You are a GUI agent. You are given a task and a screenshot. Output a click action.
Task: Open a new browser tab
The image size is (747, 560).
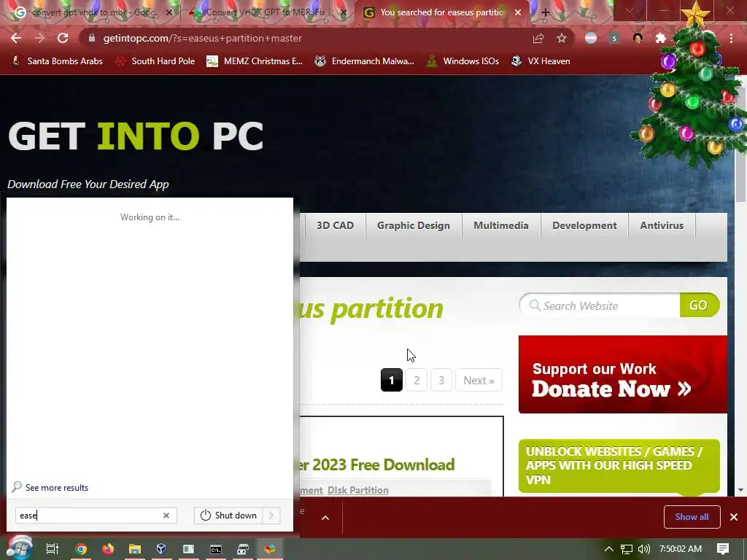tap(546, 12)
